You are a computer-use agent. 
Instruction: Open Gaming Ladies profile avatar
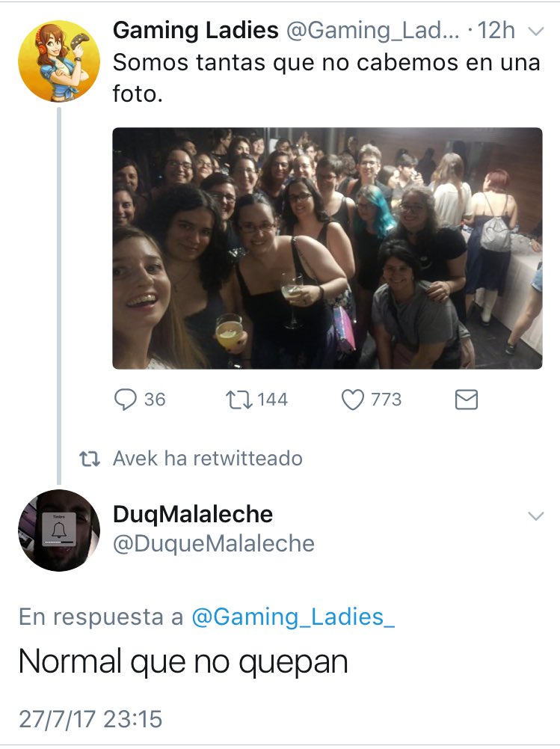59,61
